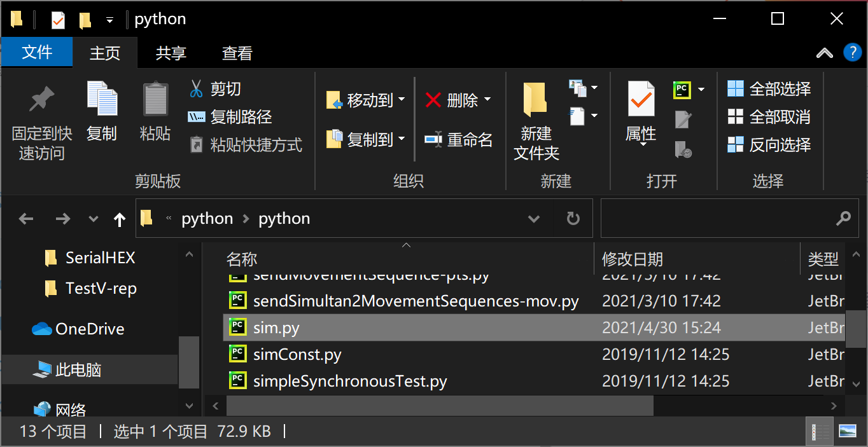
Task: Invert selection with 反向选择
Action: point(769,145)
